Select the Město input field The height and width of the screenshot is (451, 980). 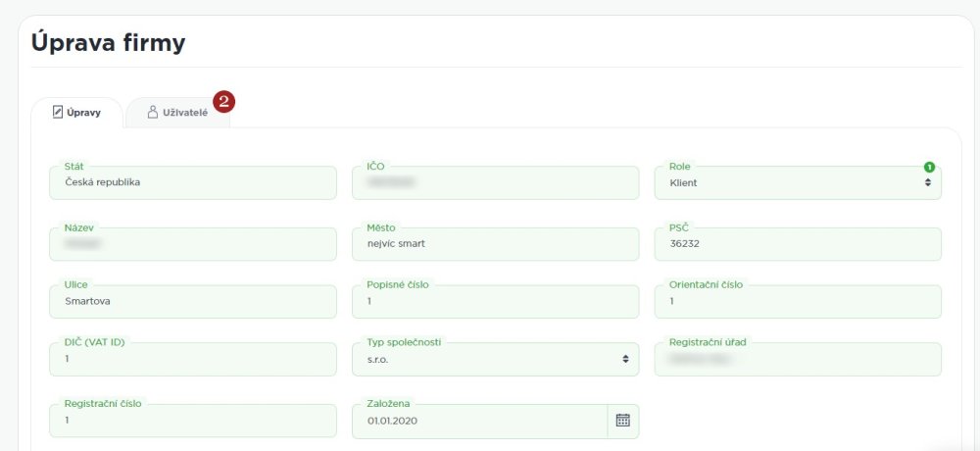495,243
